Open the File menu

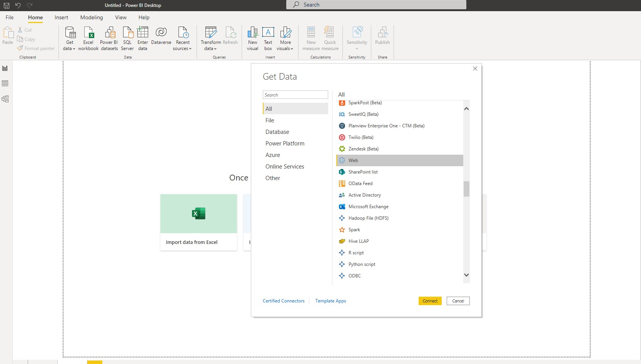point(10,17)
